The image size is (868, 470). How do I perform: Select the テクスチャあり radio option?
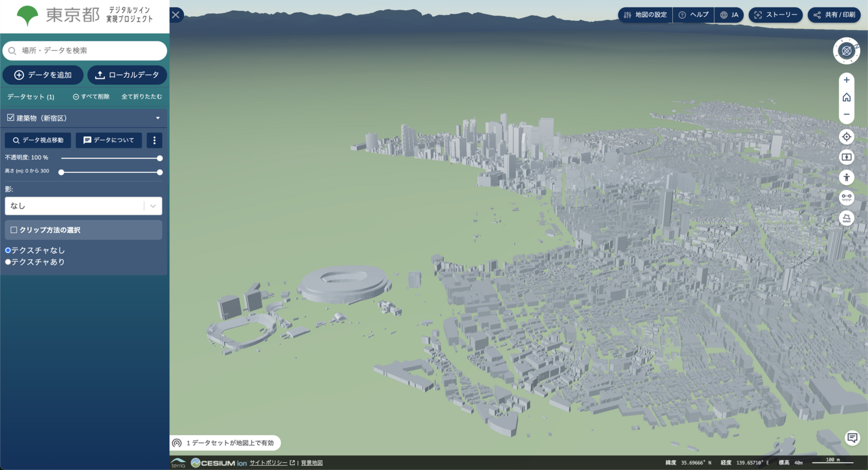coord(8,262)
